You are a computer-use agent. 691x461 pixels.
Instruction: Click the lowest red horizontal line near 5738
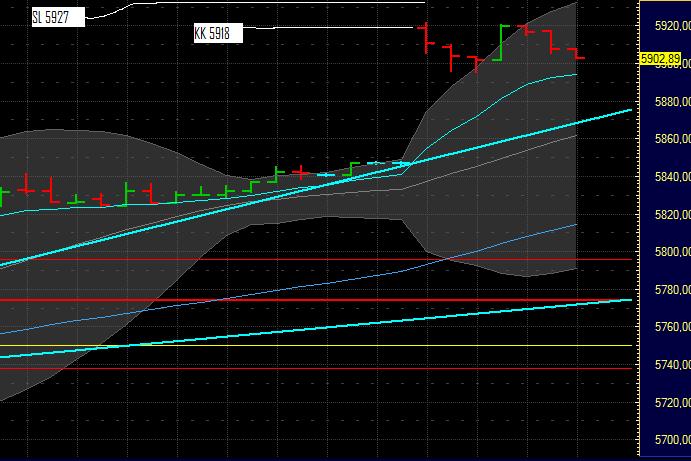click(300, 368)
